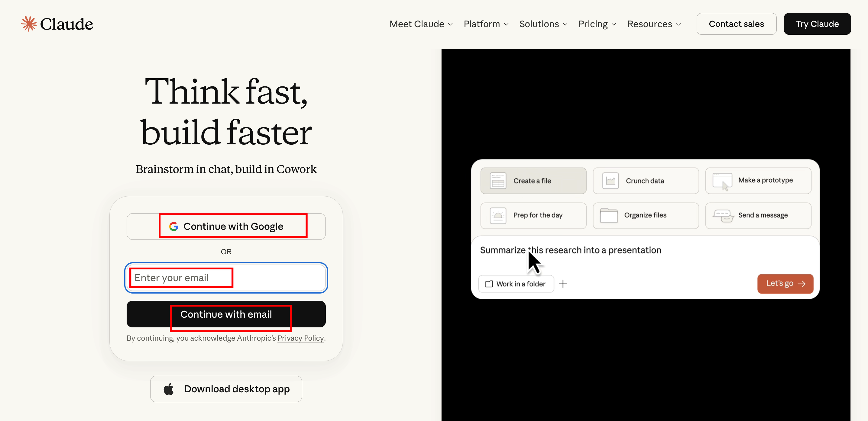Image resolution: width=868 pixels, height=421 pixels.
Task: Click the folder icon in Work in a folder
Action: [489, 284]
